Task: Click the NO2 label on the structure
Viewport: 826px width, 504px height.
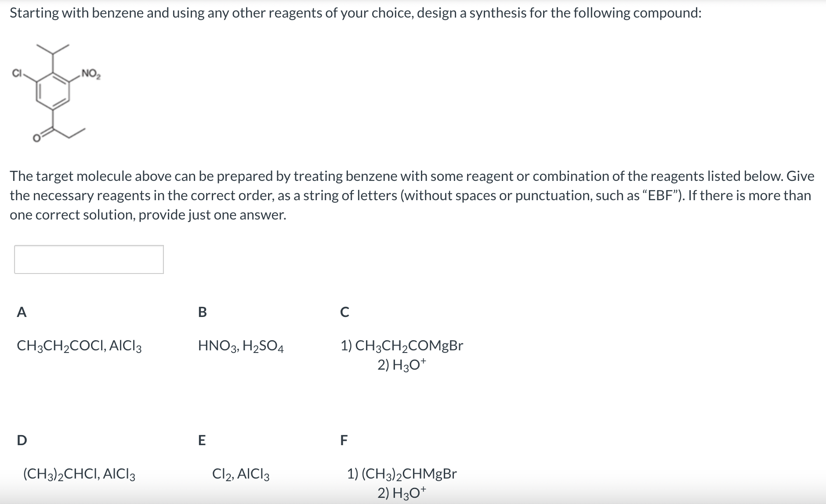Action: [x=91, y=74]
